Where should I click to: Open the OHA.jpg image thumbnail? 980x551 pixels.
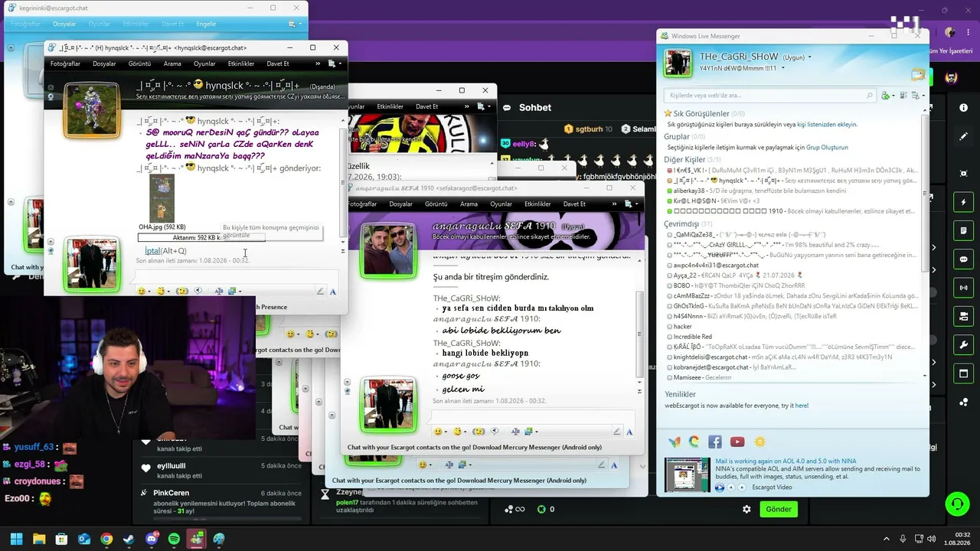[x=162, y=198]
